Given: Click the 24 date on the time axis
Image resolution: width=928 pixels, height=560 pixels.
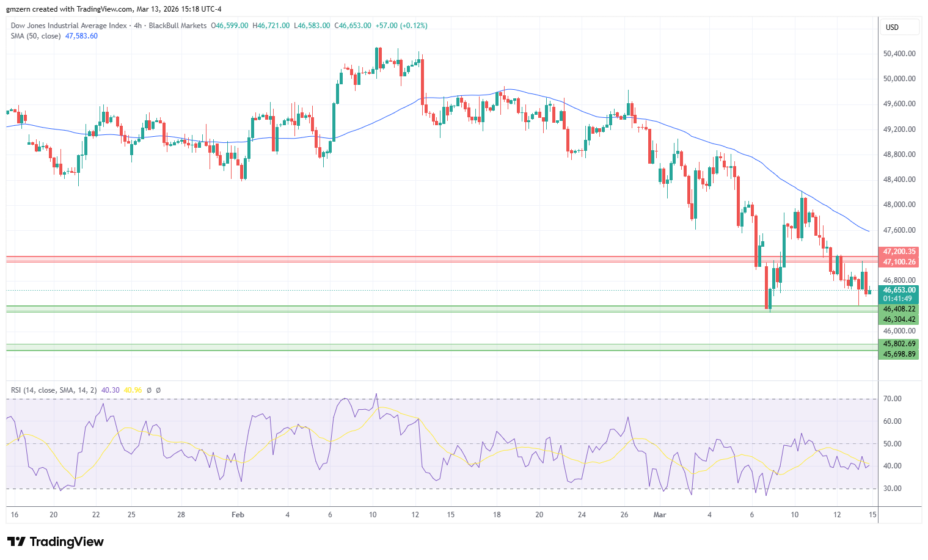Looking at the screenshot, I should 582,515.
